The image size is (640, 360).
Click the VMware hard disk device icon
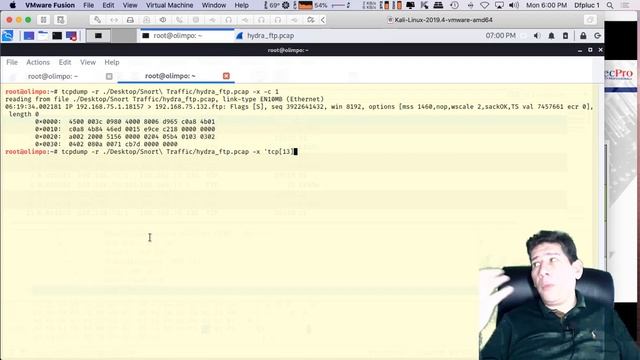pos(130,20)
